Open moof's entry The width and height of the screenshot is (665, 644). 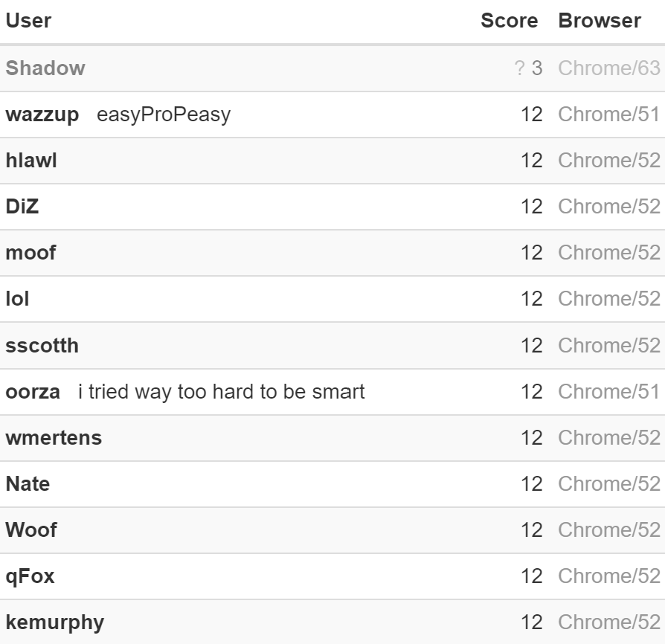pyautogui.click(x=30, y=253)
